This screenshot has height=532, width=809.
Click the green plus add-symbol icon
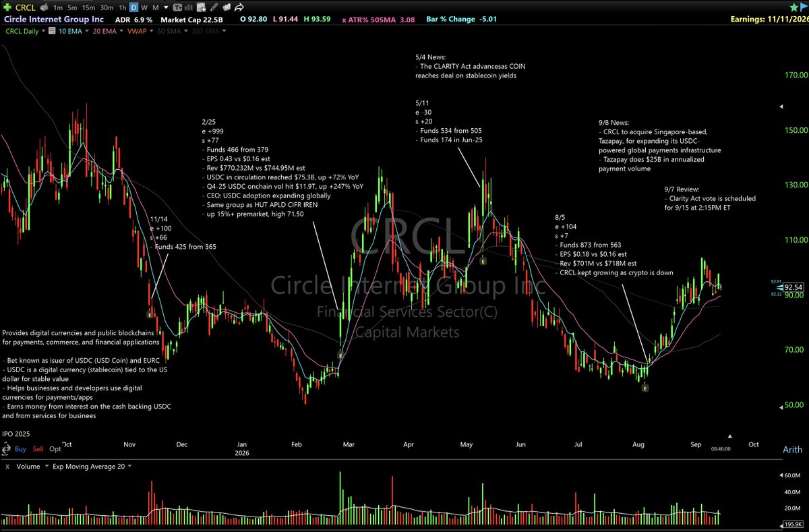point(7,7)
